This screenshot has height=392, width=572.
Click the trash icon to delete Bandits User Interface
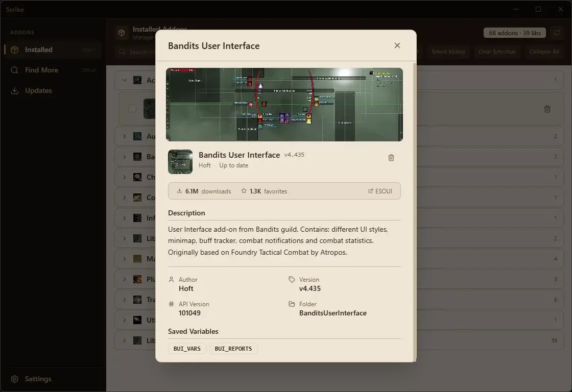pos(391,158)
